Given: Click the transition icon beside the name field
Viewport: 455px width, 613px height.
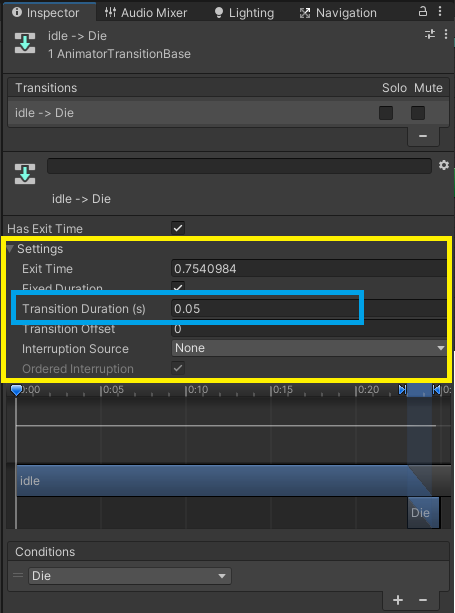Looking at the screenshot, I should click(25, 174).
